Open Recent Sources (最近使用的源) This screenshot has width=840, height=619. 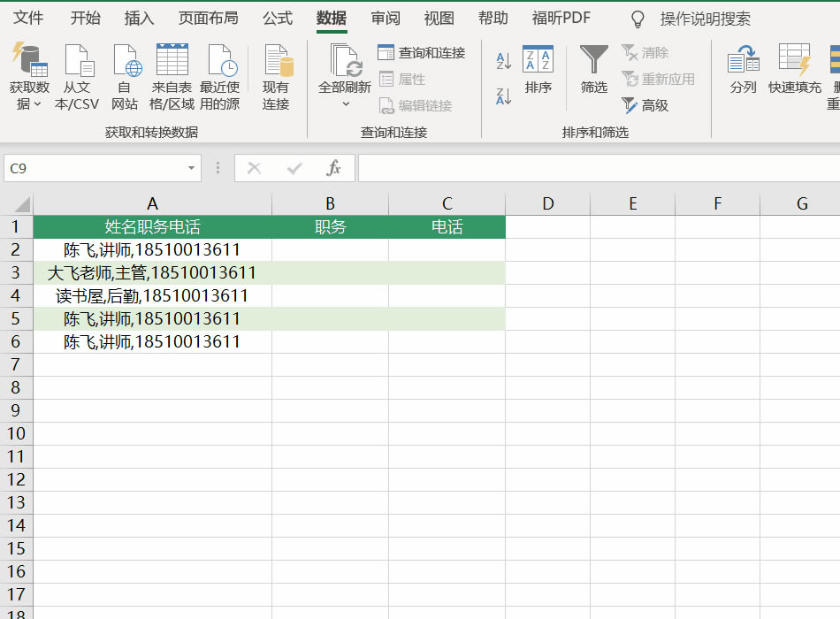(219, 62)
